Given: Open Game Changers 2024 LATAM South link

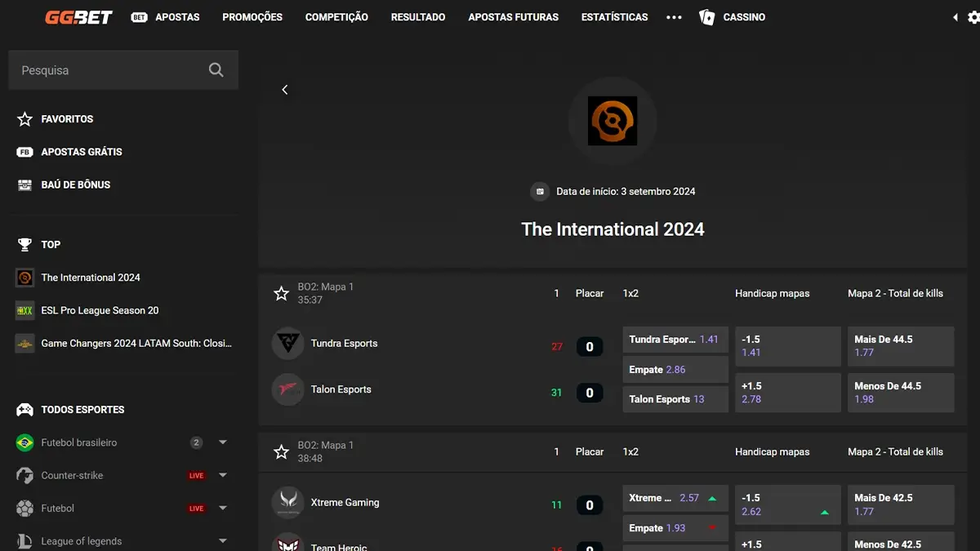Looking at the screenshot, I should point(137,344).
